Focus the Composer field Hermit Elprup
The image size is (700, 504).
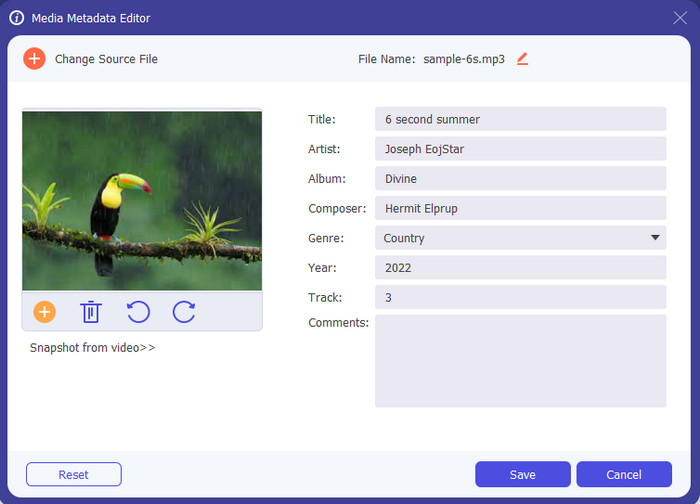520,208
